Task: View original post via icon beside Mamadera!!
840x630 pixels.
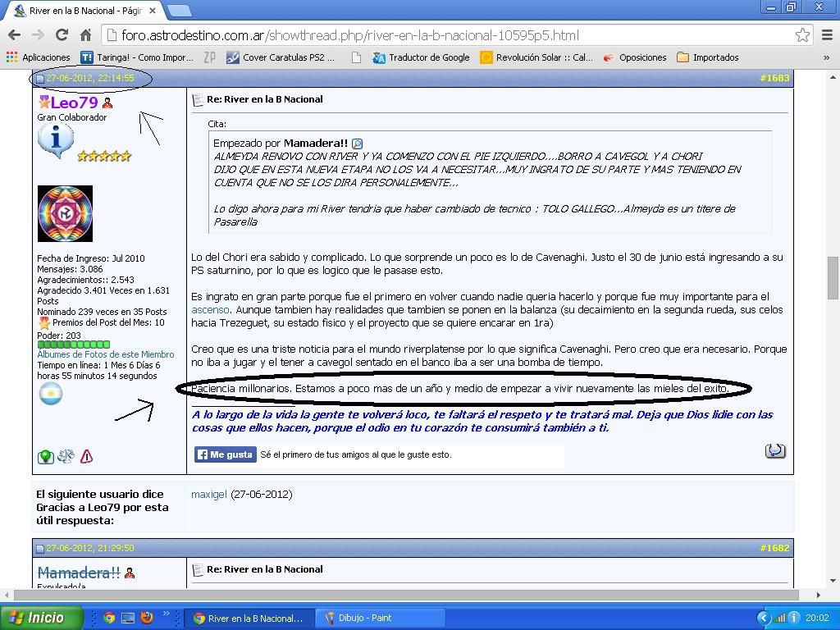Action: (357, 144)
